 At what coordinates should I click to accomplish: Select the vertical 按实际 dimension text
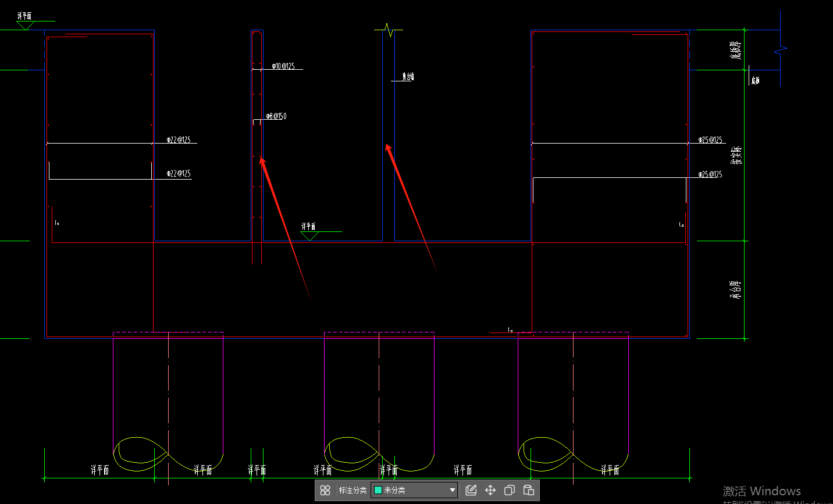(x=736, y=156)
